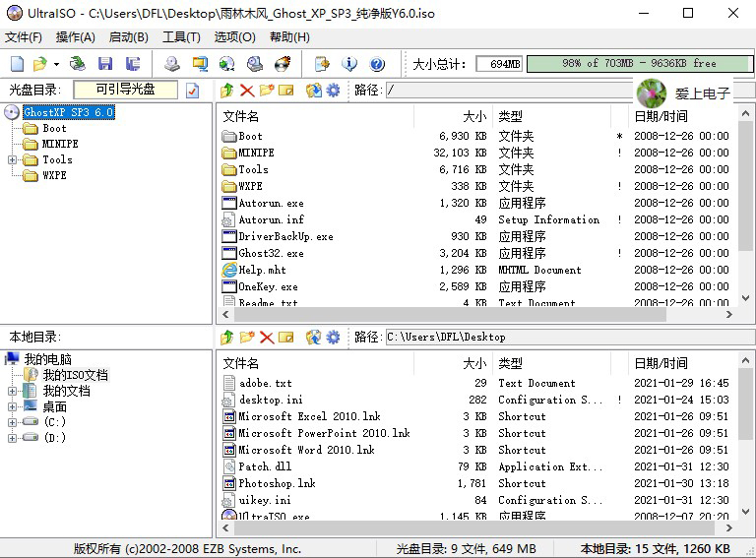Click the gear settings icon in ISO pane
This screenshot has height=558, width=756.
[333, 91]
